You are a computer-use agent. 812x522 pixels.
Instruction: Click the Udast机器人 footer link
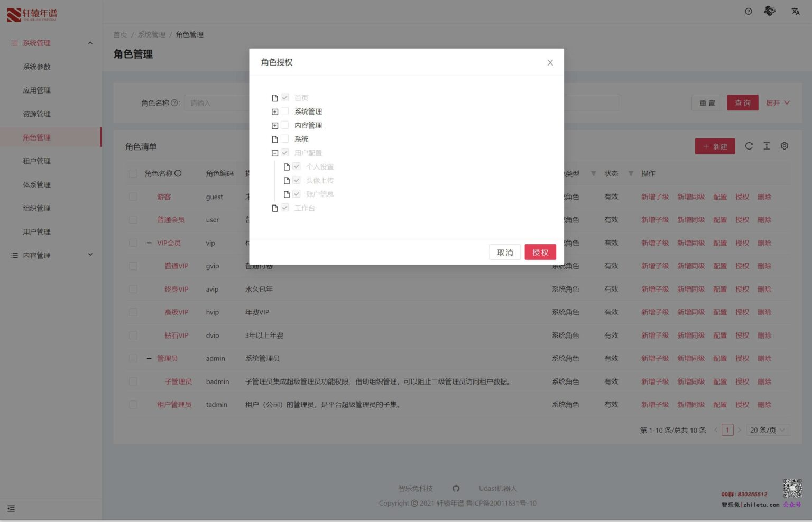(498, 489)
